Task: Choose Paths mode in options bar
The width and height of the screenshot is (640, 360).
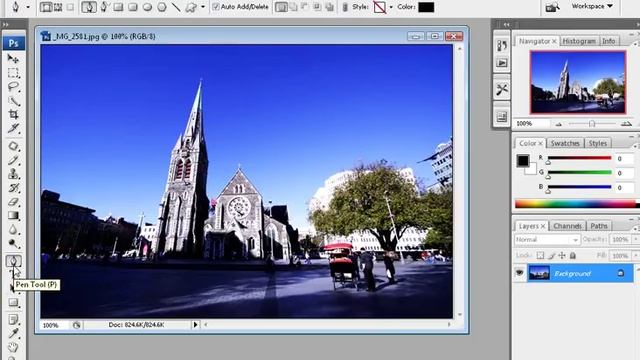Action: click(58, 7)
